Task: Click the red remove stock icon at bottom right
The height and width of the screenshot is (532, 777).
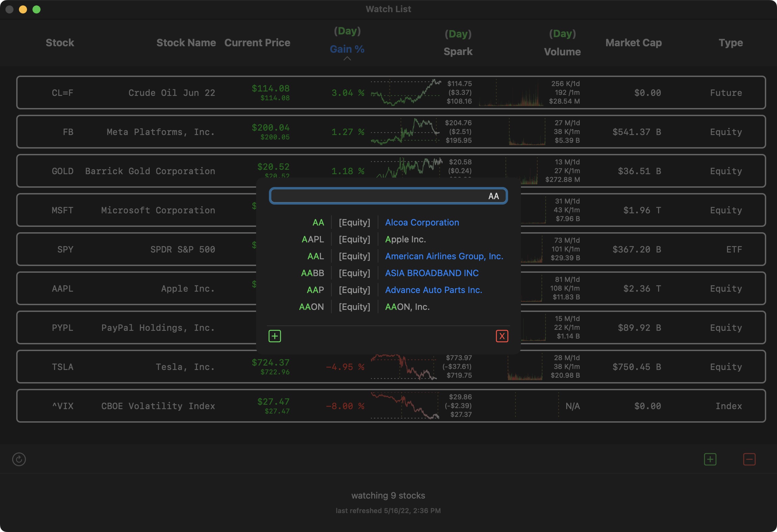Action: (x=749, y=459)
